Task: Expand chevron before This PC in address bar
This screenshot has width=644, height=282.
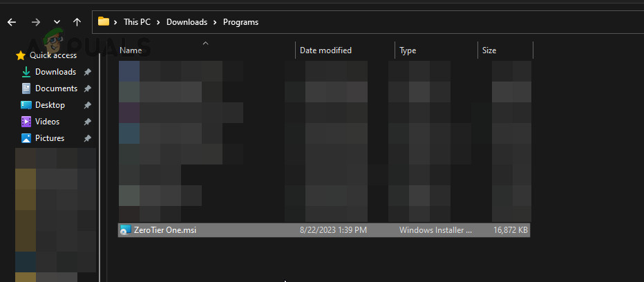Action: (x=116, y=22)
